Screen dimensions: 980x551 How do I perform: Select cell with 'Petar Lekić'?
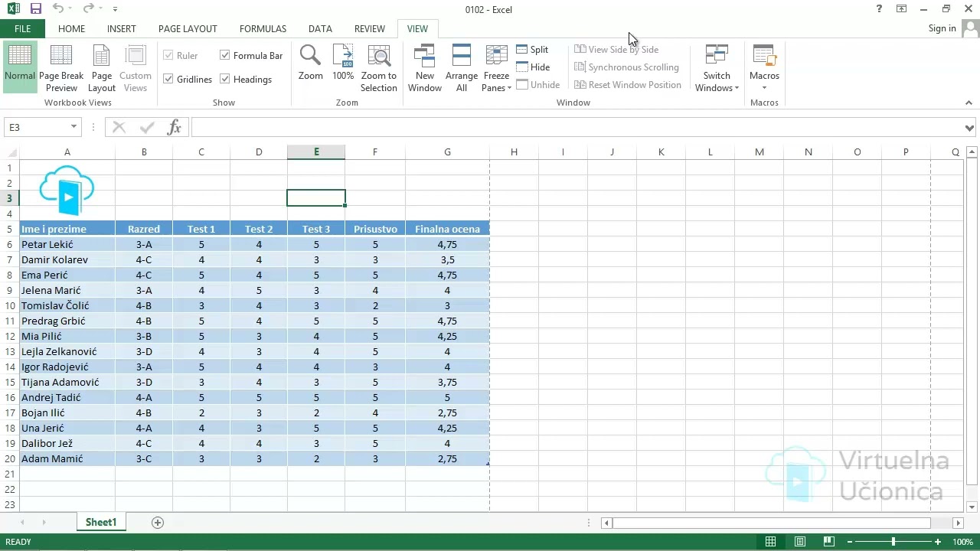tap(67, 244)
